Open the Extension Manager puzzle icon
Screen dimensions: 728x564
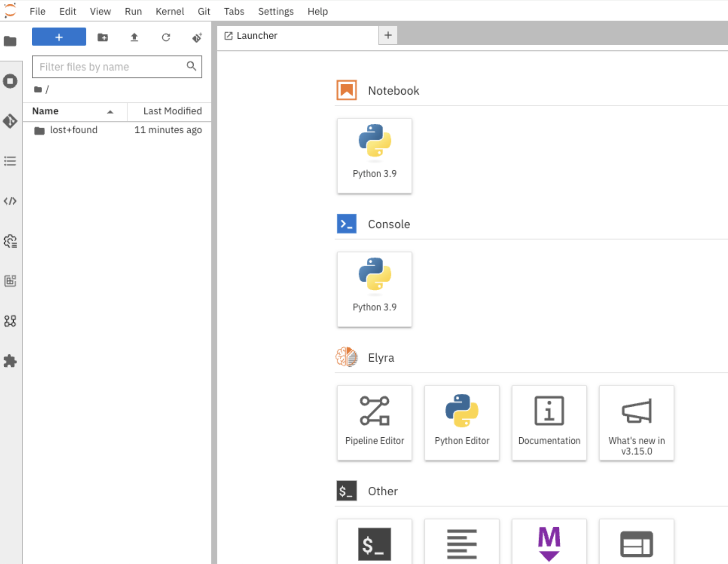[10, 361]
